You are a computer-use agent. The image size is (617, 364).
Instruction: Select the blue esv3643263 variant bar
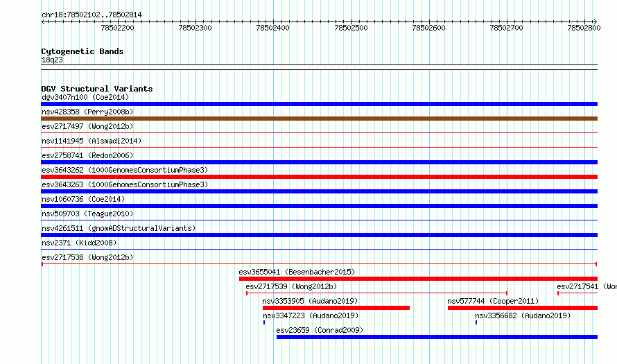319,191
